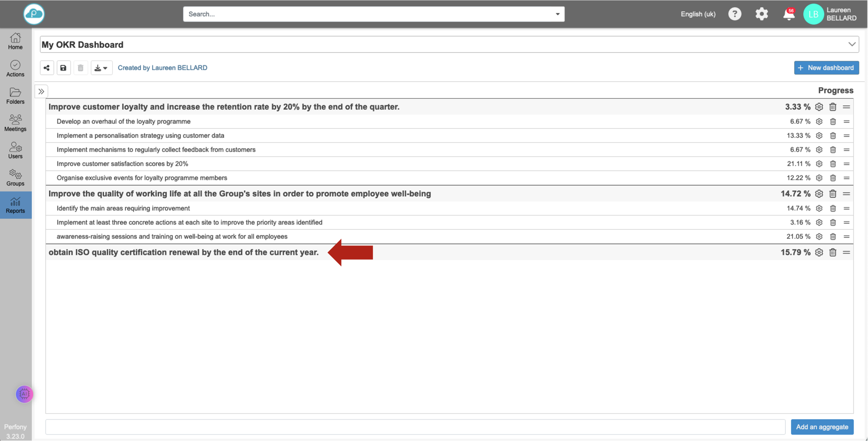The image size is (868, 441).
Task: Click the share dashboard icon
Action: tap(46, 68)
